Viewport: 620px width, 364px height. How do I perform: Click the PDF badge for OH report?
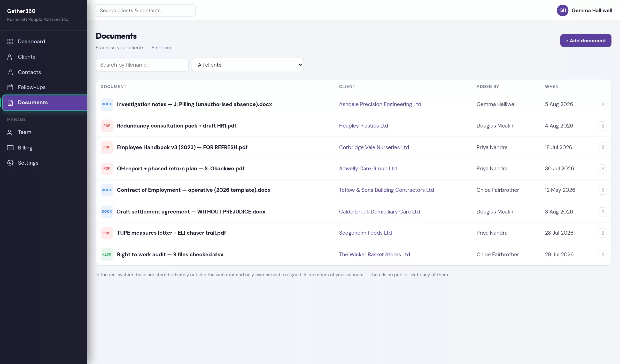coord(107,169)
